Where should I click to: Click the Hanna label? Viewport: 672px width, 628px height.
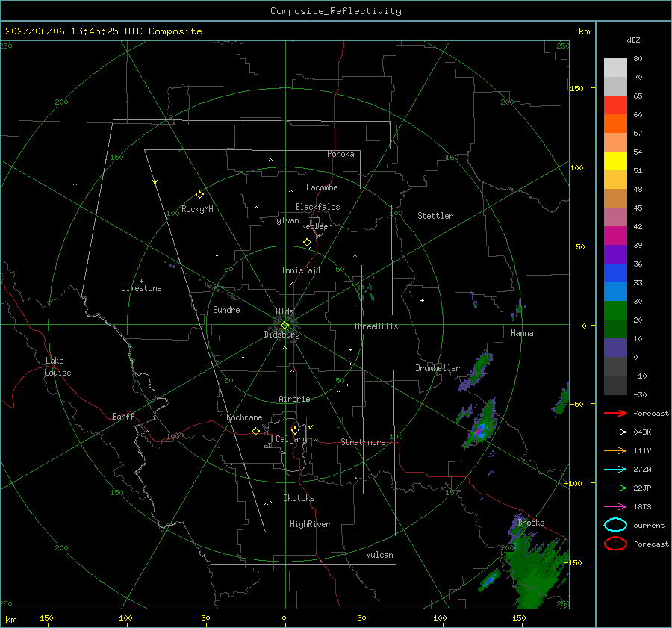coord(522,333)
